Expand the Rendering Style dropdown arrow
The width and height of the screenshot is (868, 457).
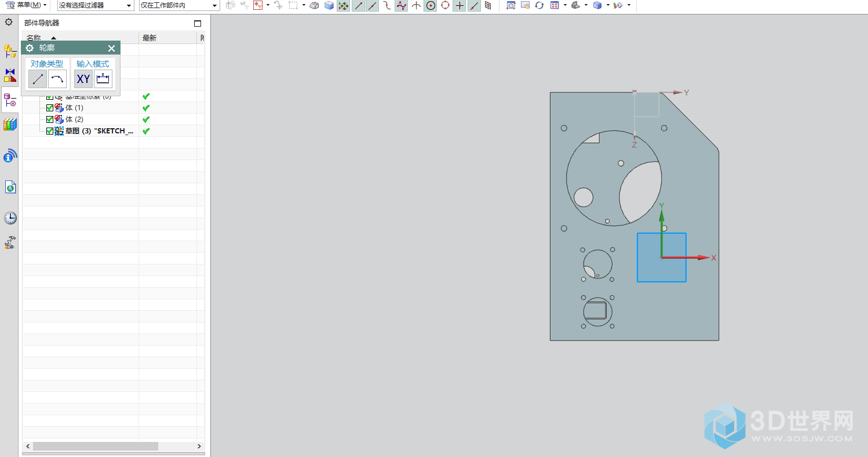click(x=607, y=5)
